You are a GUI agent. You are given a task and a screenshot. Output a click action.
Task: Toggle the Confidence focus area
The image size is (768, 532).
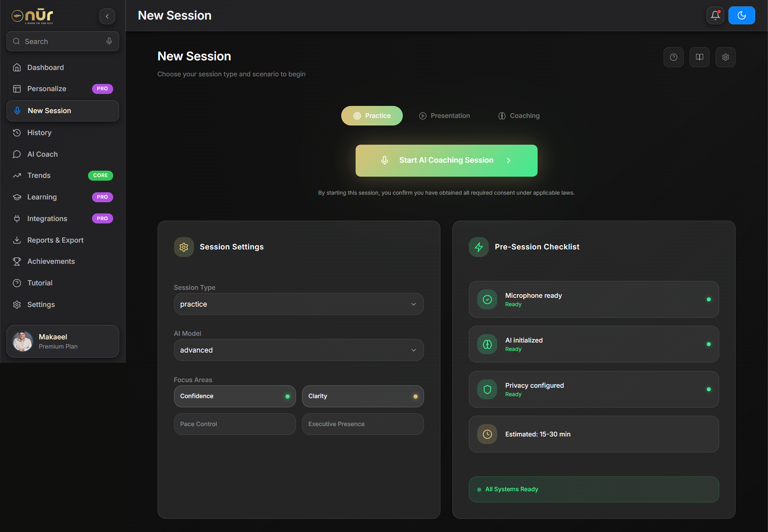pos(235,396)
